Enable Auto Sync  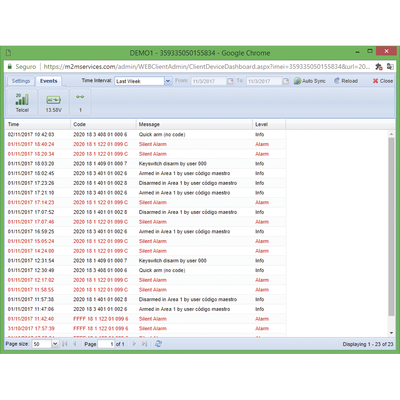(x=309, y=81)
